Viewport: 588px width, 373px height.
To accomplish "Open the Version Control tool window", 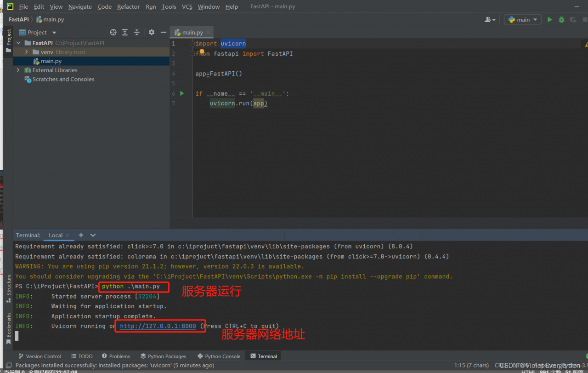I will (x=40, y=356).
